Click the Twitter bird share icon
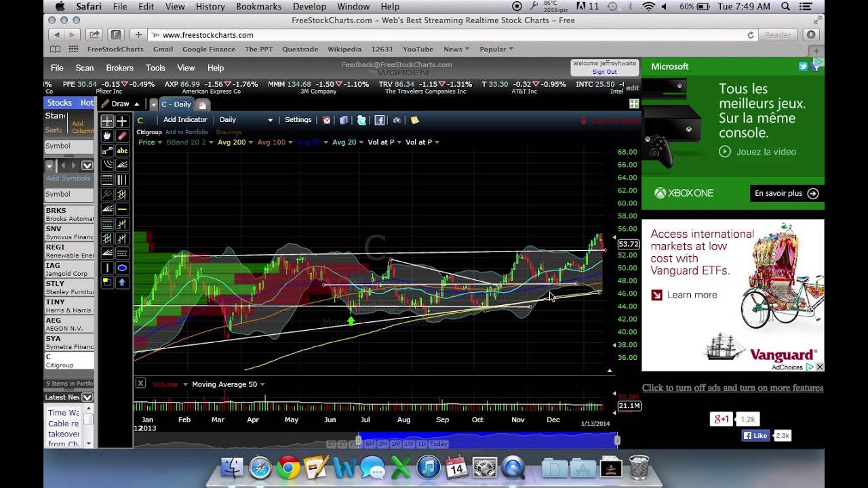 pyautogui.click(x=361, y=120)
